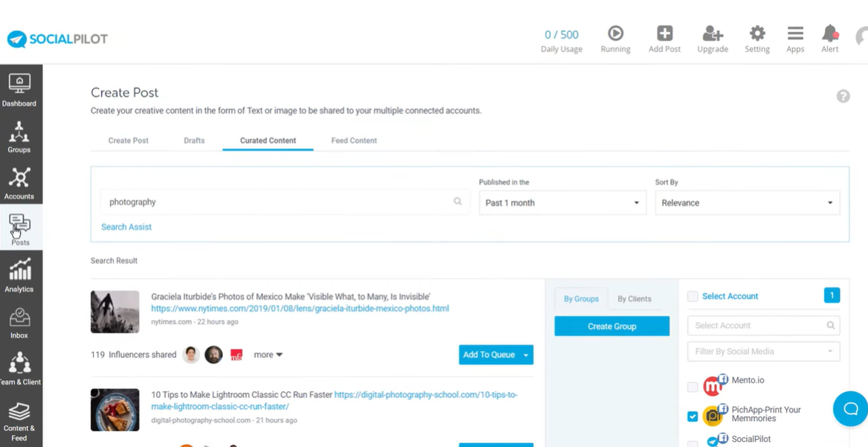Select the Curated Content tab
Image resolution: width=868 pixels, height=447 pixels.
click(x=268, y=141)
